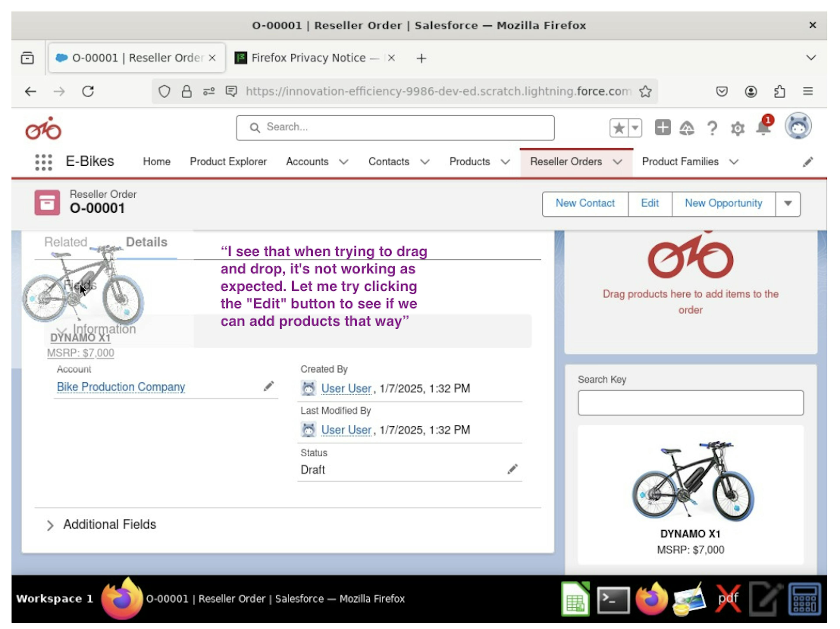This screenshot has width=840, height=629.
Task: Launch the terminal from taskbar
Action: (x=613, y=600)
